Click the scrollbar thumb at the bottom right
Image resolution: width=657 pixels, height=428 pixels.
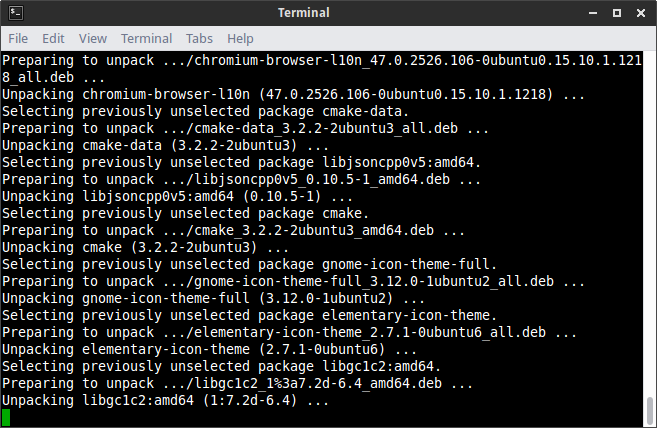pos(650,410)
